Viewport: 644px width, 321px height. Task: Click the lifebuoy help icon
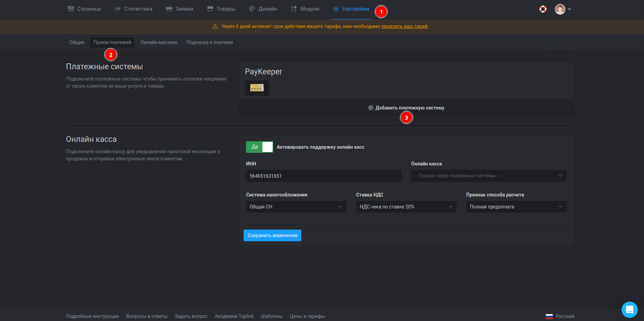(x=543, y=9)
